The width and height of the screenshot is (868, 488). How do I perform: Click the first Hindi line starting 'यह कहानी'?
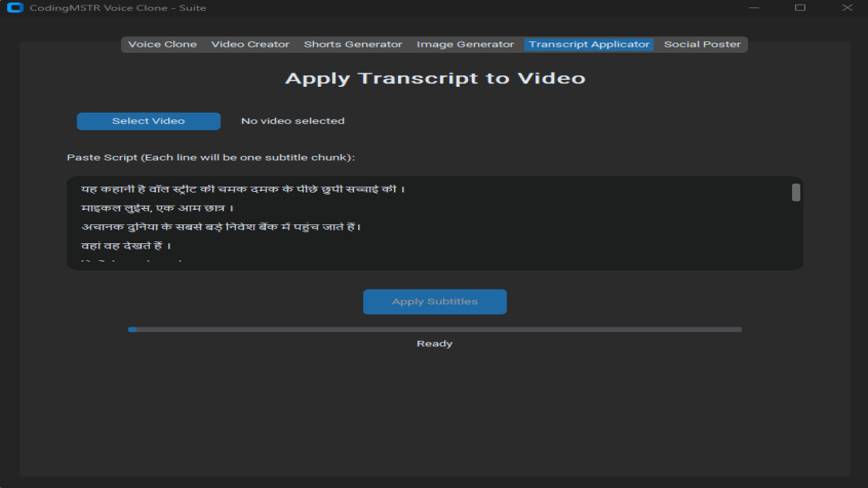(243, 189)
